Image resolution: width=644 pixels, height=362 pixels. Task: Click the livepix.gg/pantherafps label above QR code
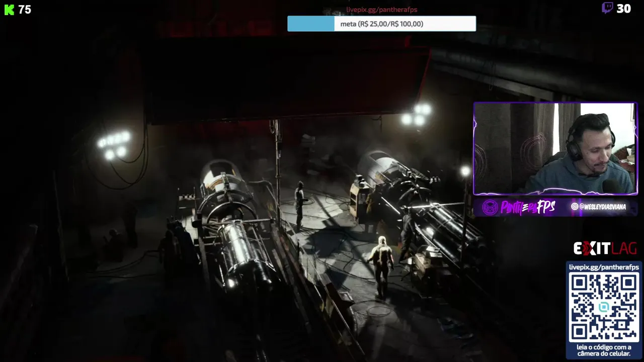tap(604, 267)
